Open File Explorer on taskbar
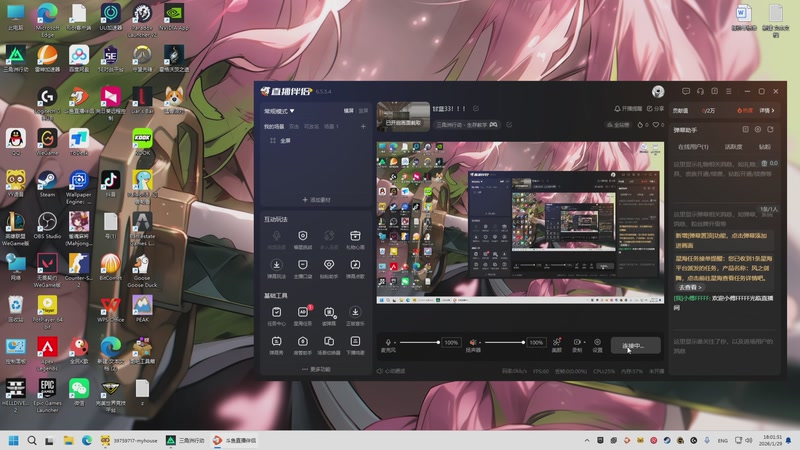 pyautogui.click(x=68, y=440)
